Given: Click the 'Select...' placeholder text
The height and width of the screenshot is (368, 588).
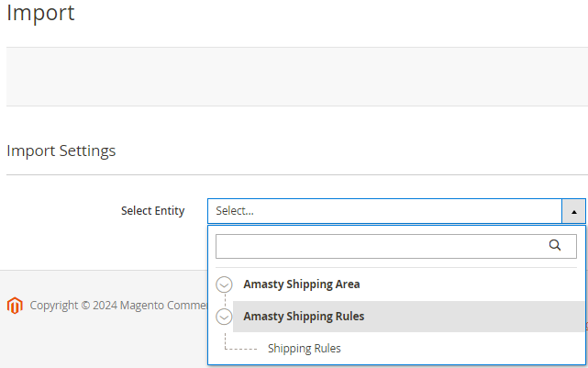Looking at the screenshot, I should (235, 211).
